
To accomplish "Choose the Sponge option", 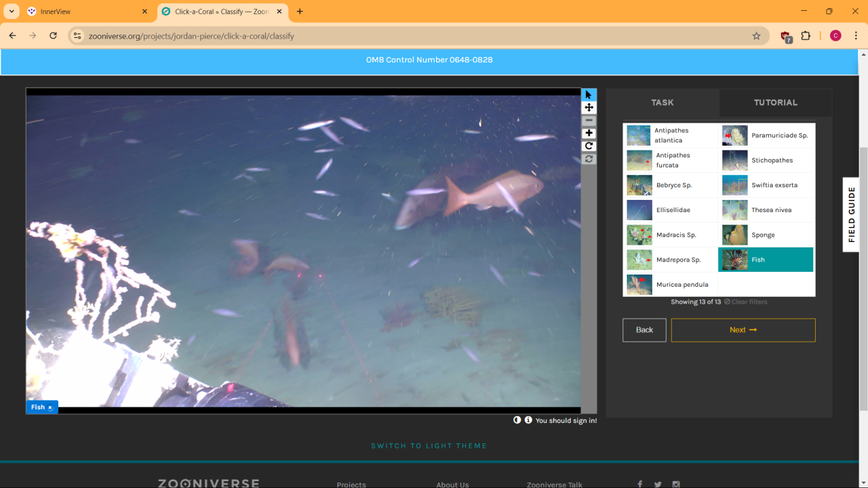I will [766, 235].
